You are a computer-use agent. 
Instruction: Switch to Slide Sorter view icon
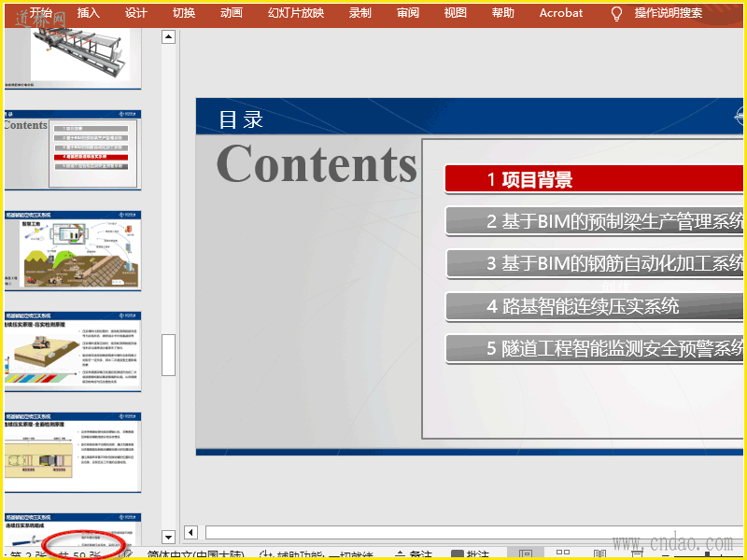pos(563,554)
